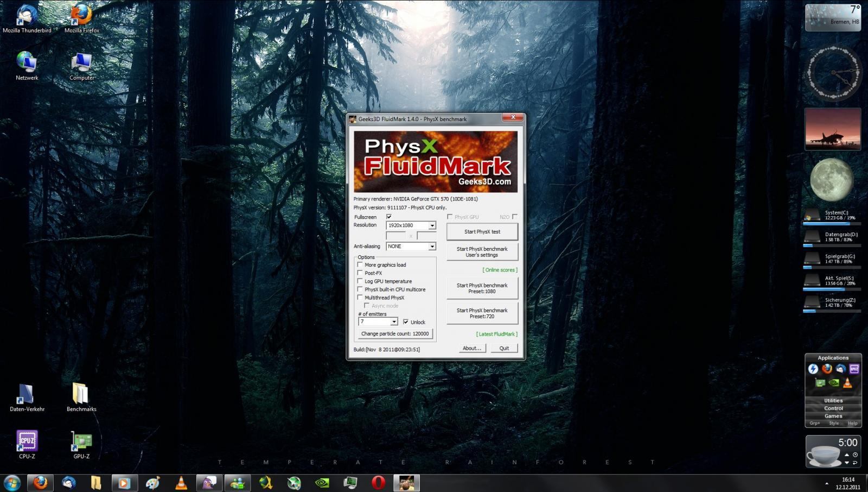This screenshot has height=492, width=868.
Task: Open the Windows Start menu
Action: (12, 482)
